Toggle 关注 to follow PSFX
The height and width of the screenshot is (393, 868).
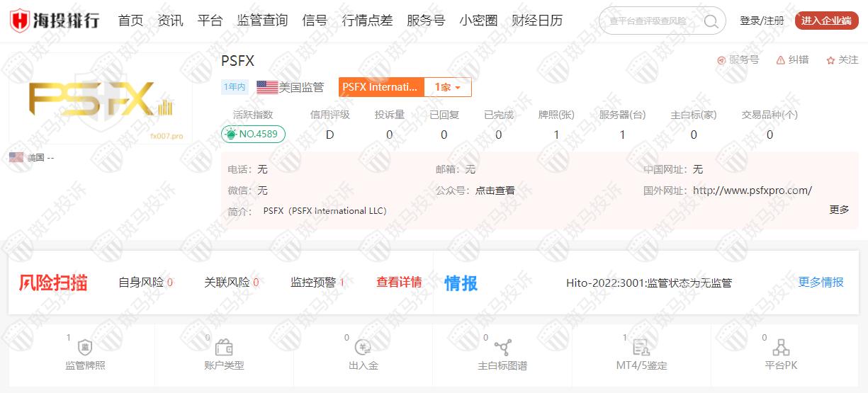830,60
